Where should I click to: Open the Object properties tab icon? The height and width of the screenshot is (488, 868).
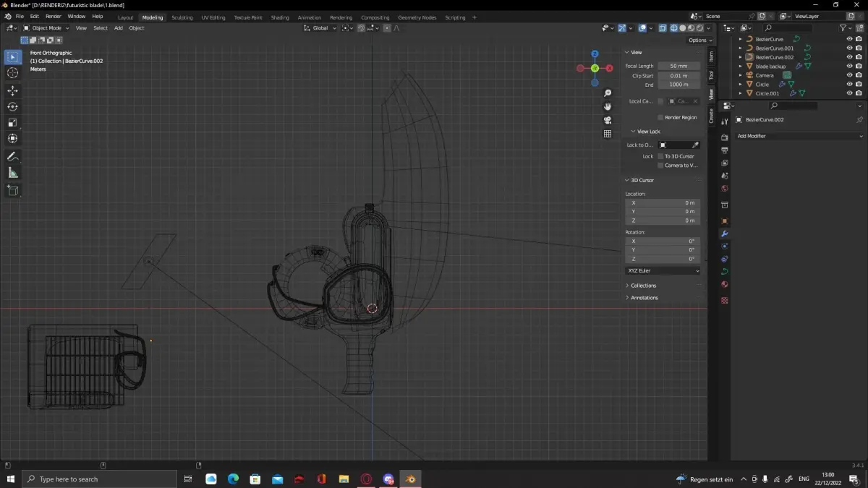725,221
